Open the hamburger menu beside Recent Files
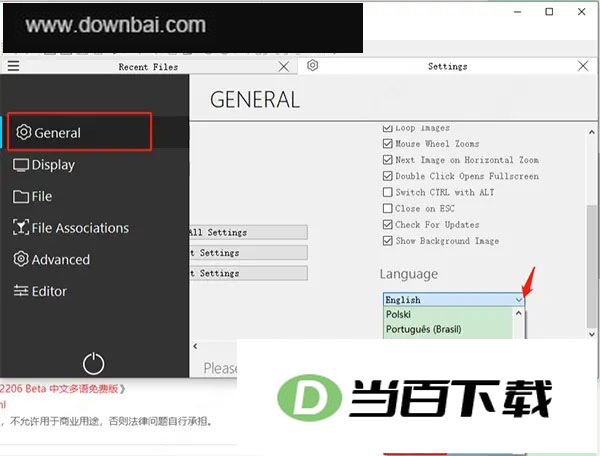Image resolution: width=600 pixels, height=456 pixels. [x=13, y=66]
